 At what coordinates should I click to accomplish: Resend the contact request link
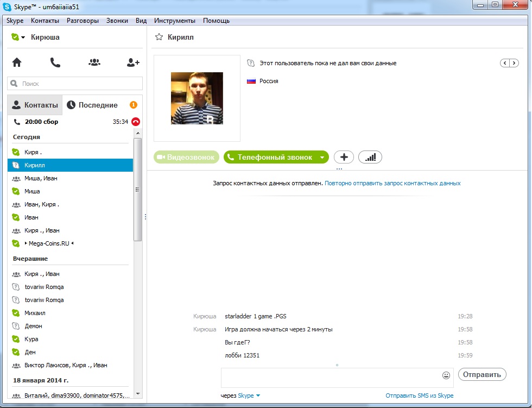click(392, 183)
